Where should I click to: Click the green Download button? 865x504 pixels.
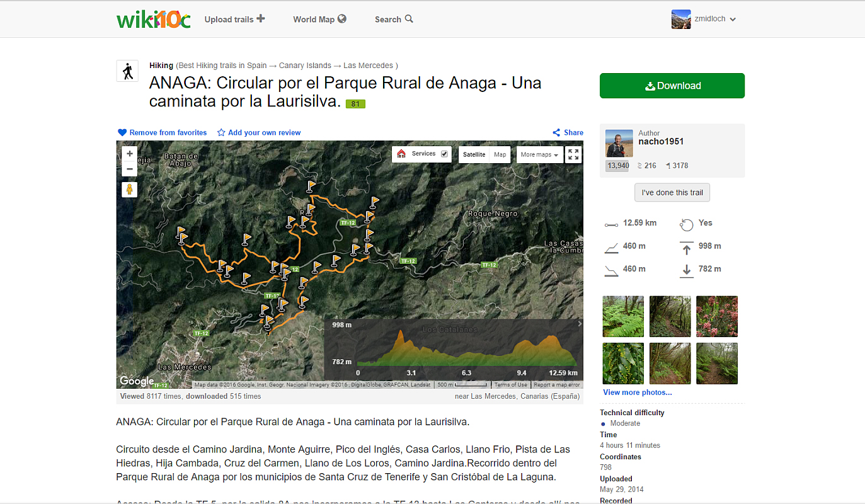672,86
